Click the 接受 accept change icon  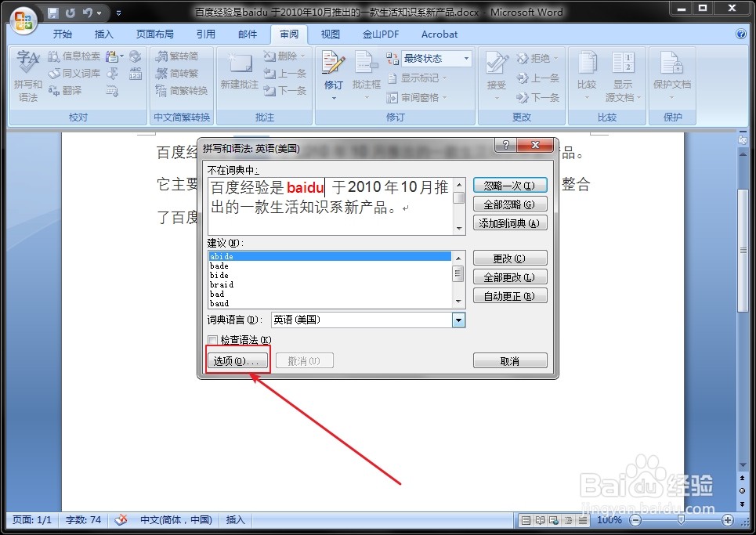pos(496,63)
